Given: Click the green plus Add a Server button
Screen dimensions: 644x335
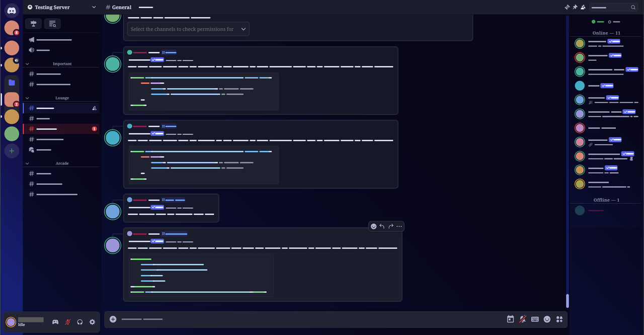Looking at the screenshot, I should click(x=12, y=151).
